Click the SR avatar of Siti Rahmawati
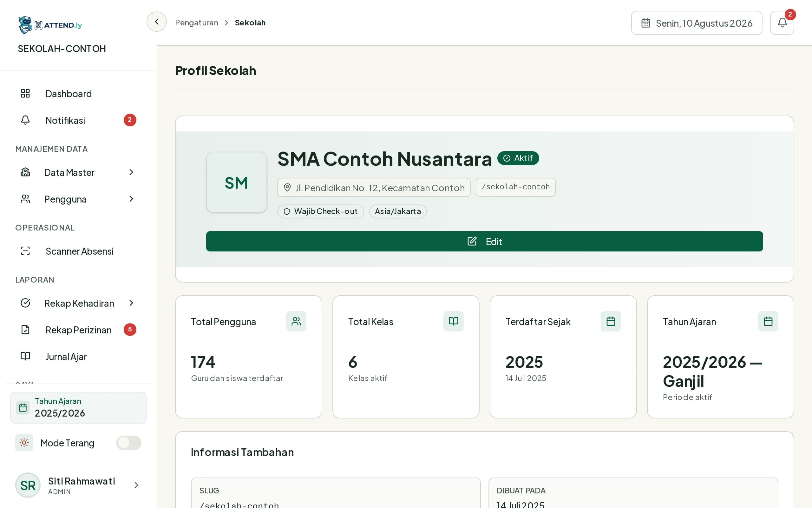Screen dimensions: 812x508 pyautogui.click(x=28, y=485)
